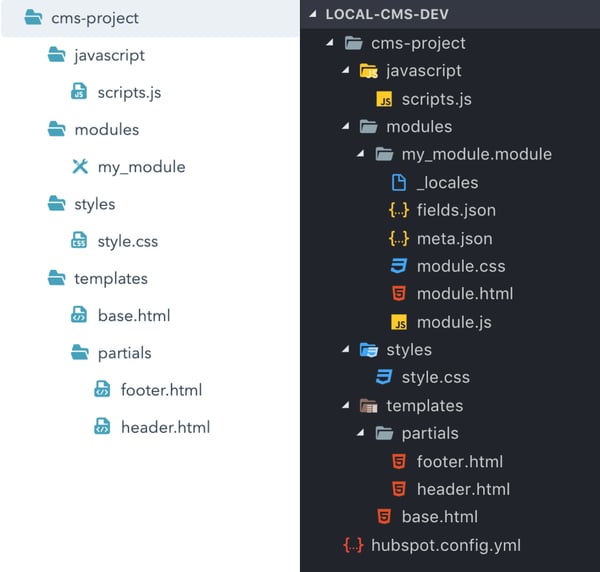
Task: Click the JSON braces icon beside fields.json
Action: click(398, 210)
